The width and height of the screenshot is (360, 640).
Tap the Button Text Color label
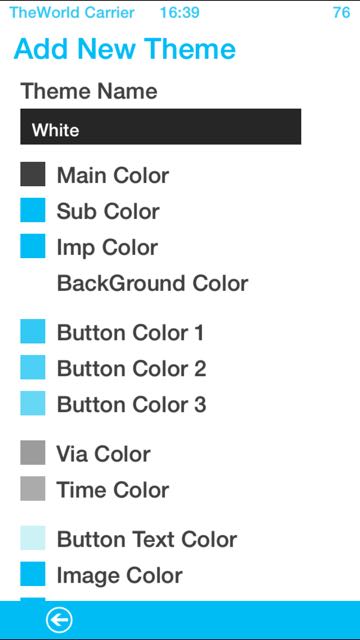point(147,539)
